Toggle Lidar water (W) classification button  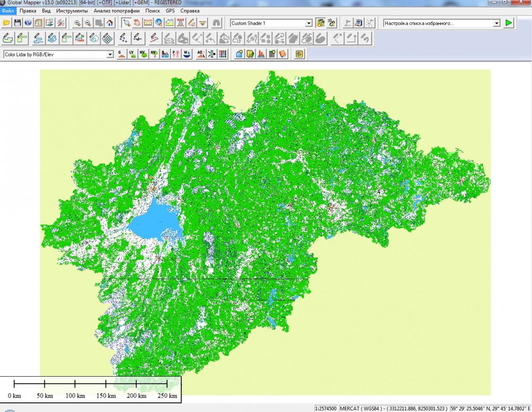pos(187,54)
